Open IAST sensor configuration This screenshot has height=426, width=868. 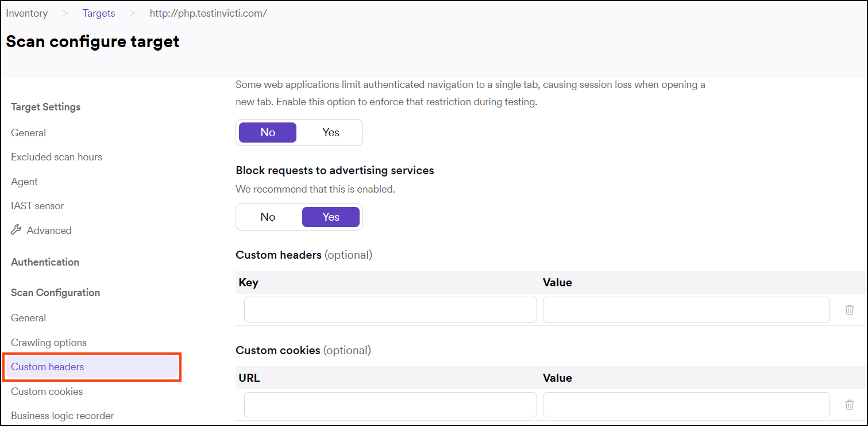pos(37,205)
